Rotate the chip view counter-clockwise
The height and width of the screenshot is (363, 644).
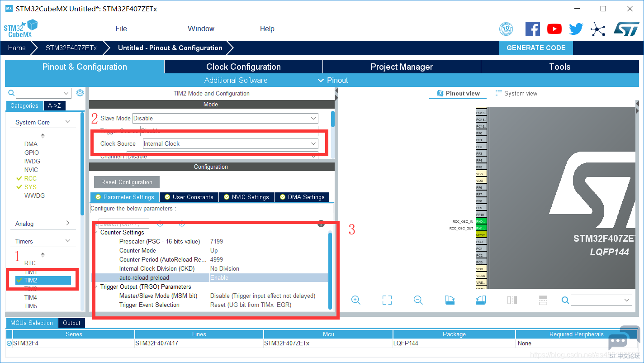tap(481, 300)
